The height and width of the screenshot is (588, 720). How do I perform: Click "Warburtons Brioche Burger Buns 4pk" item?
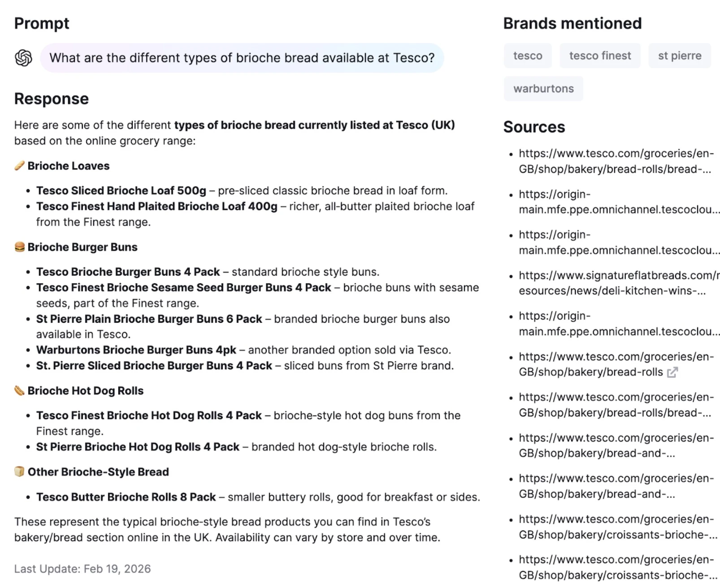136,350
